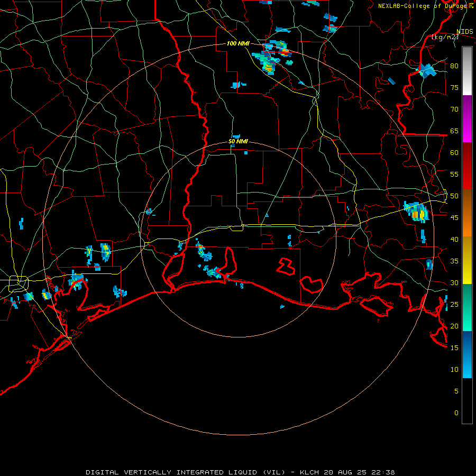
Task: Select the yellow segment of the color scale
Action: pos(467,260)
